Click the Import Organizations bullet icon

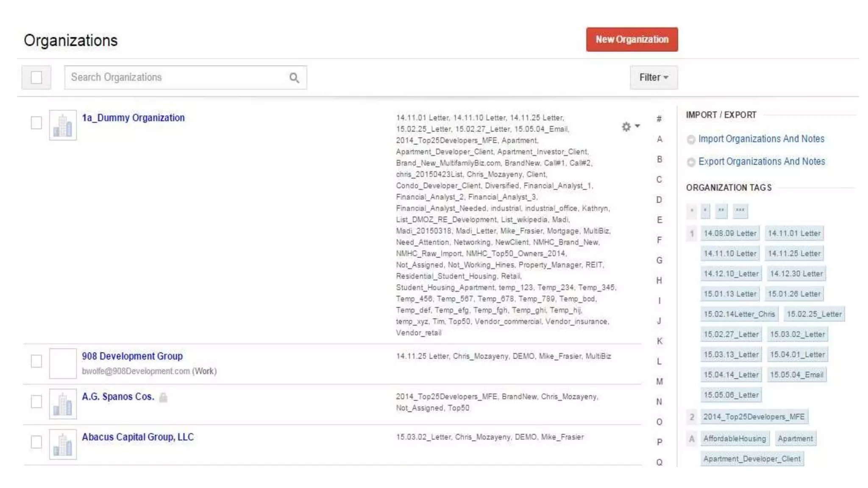(x=691, y=139)
